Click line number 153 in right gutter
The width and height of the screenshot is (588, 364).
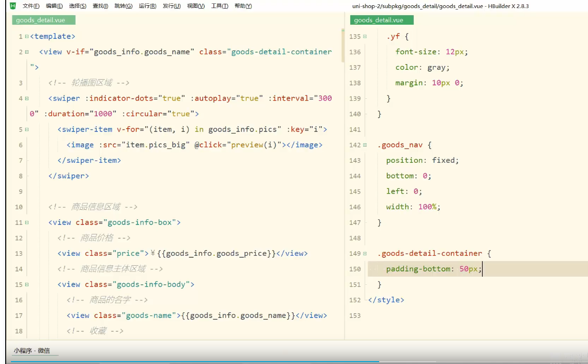[x=355, y=316]
